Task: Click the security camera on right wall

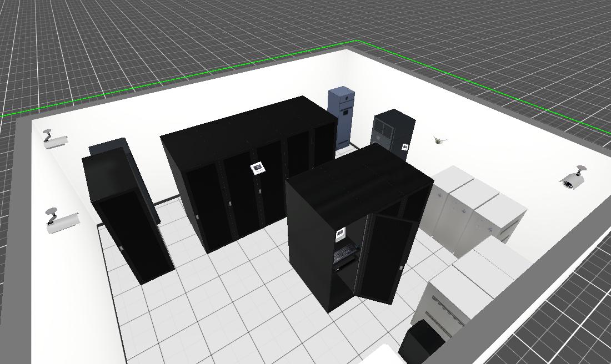Action: pyautogui.click(x=573, y=179)
